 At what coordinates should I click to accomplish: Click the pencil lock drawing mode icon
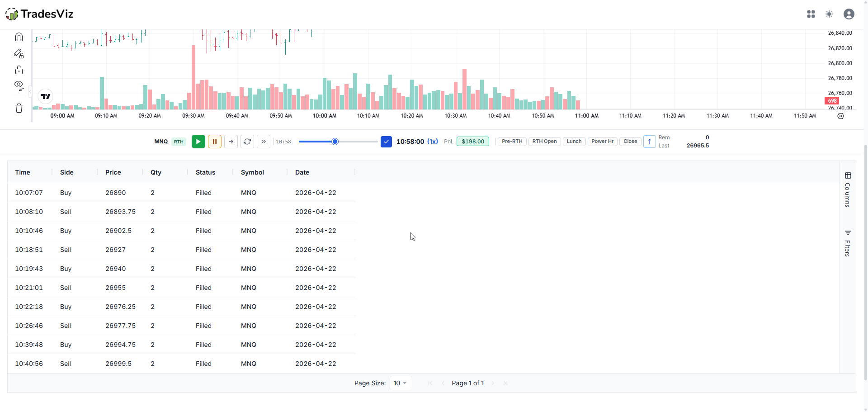[19, 53]
